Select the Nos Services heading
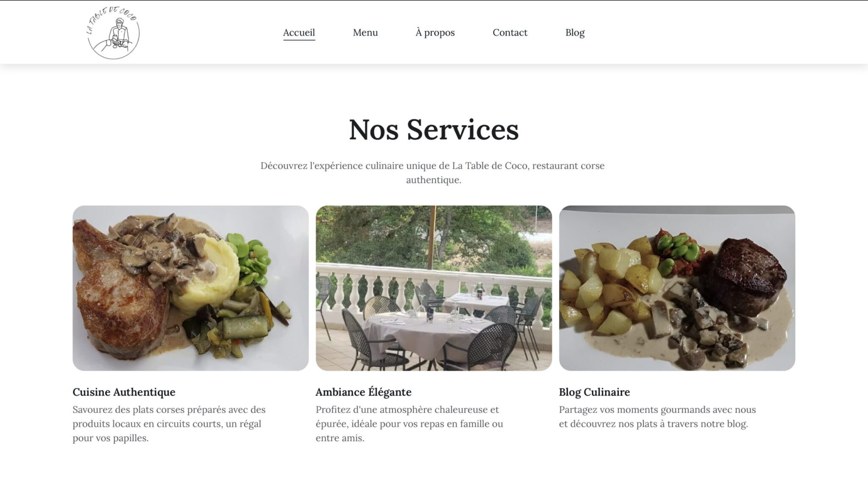The height and width of the screenshot is (479, 868). pyautogui.click(x=434, y=129)
